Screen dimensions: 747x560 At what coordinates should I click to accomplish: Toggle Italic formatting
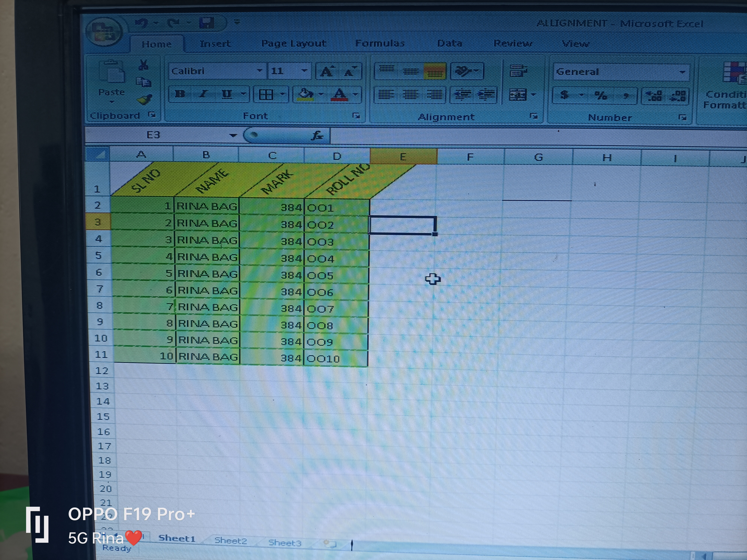203,94
